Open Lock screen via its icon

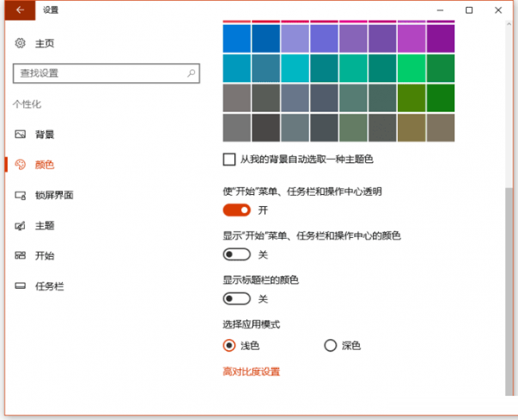(20, 196)
